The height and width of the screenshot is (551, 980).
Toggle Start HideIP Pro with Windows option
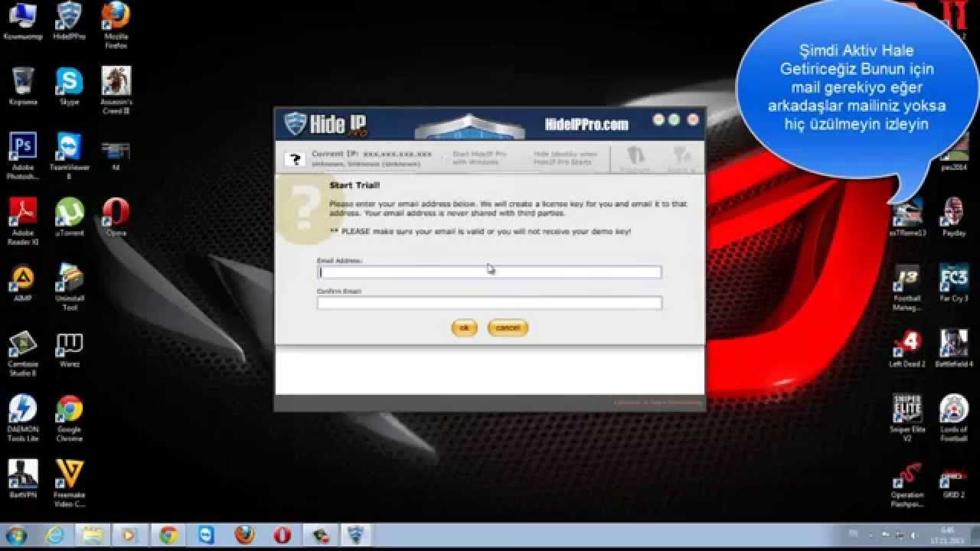(x=479, y=158)
